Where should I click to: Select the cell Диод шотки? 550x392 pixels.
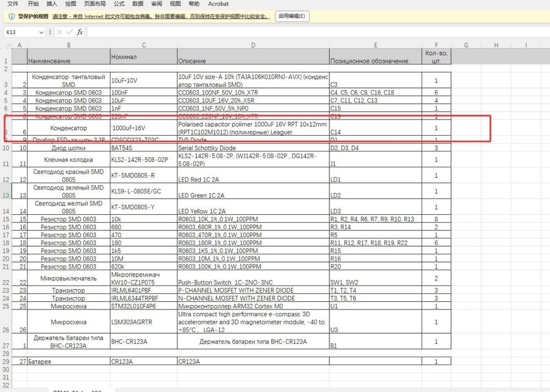click(x=68, y=148)
